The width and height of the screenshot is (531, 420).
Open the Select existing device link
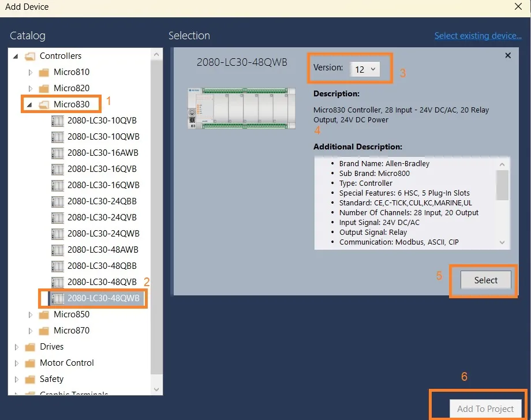click(477, 36)
